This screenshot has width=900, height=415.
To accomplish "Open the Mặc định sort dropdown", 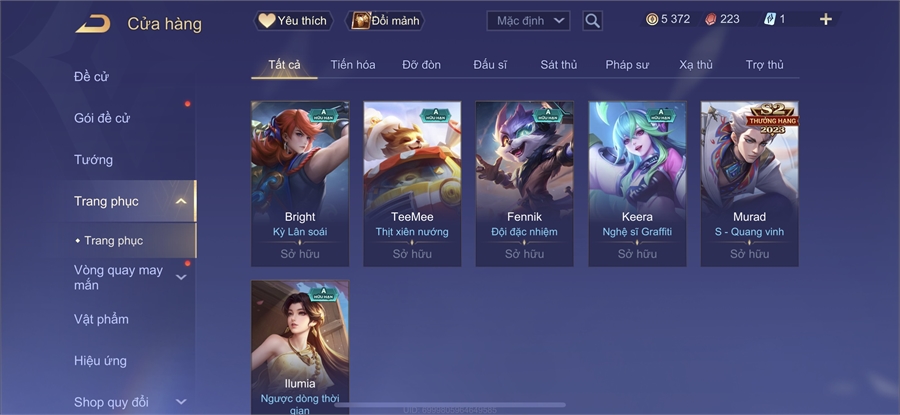I will [x=528, y=21].
